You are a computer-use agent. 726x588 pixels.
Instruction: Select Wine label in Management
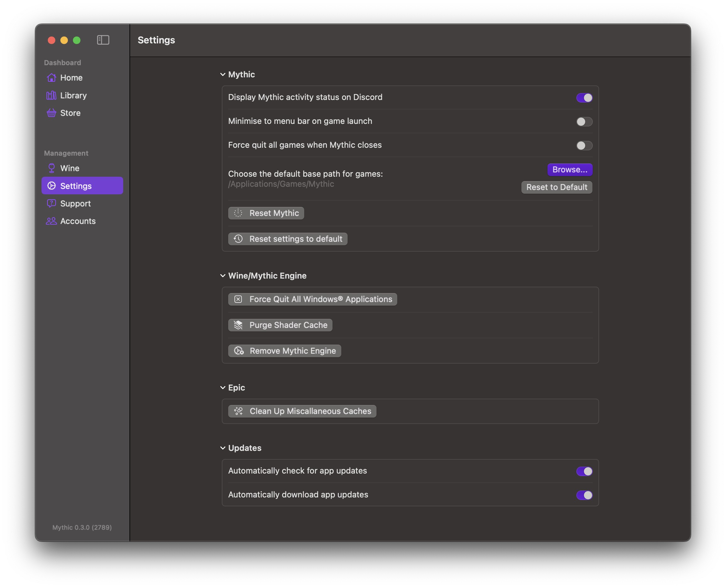coord(70,168)
